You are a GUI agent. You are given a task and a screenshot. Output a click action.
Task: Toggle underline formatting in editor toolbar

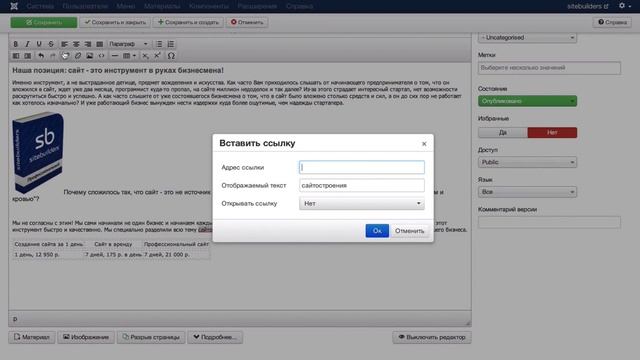pos(39,44)
